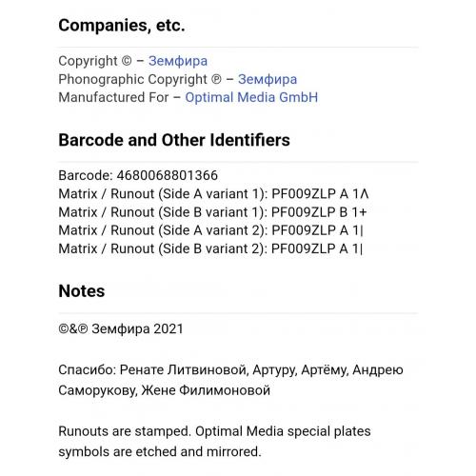Click the "Matrix / Runout (Side B variant 2)" label

pyautogui.click(x=163, y=248)
